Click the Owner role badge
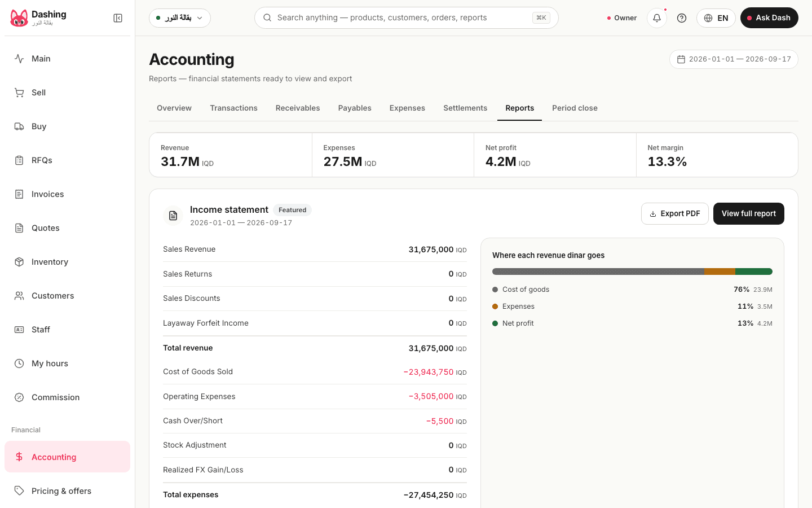The image size is (812, 508). (622, 18)
